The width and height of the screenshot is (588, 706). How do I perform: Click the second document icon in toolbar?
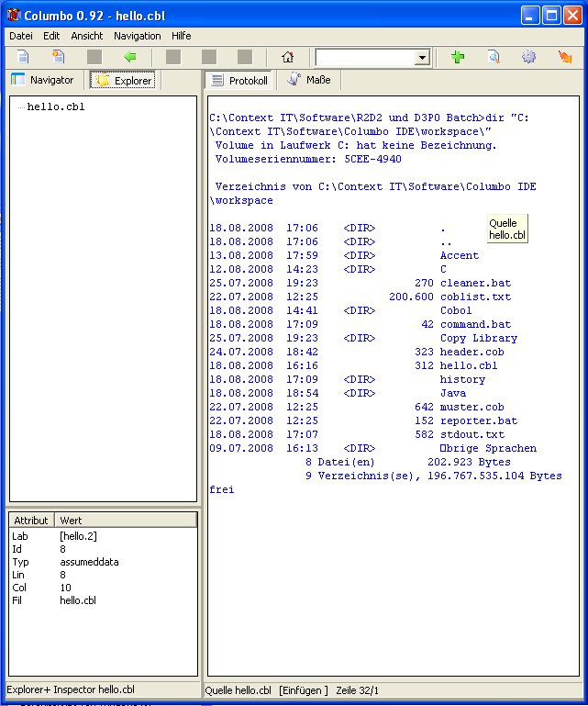(x=59, y=57)
